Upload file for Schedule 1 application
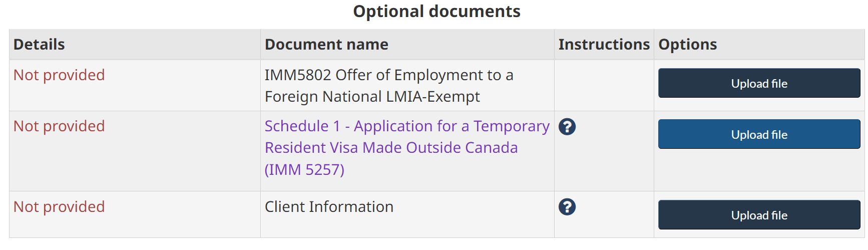This screenshot has width=868, height=250. [x=759, y=134]
